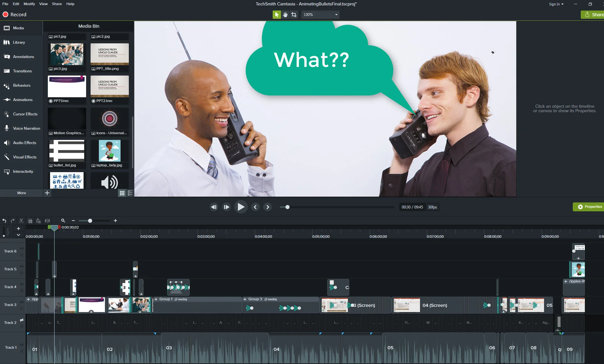Click the timeline zoom magnifier icon
This screenshot has height=364, width=604.
63,221
